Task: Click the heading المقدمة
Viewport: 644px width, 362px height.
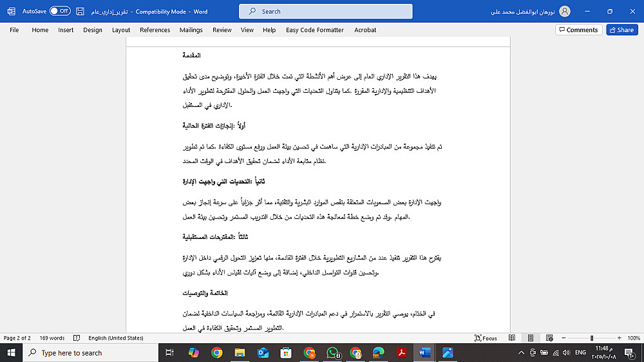Action: coord(192,55)
